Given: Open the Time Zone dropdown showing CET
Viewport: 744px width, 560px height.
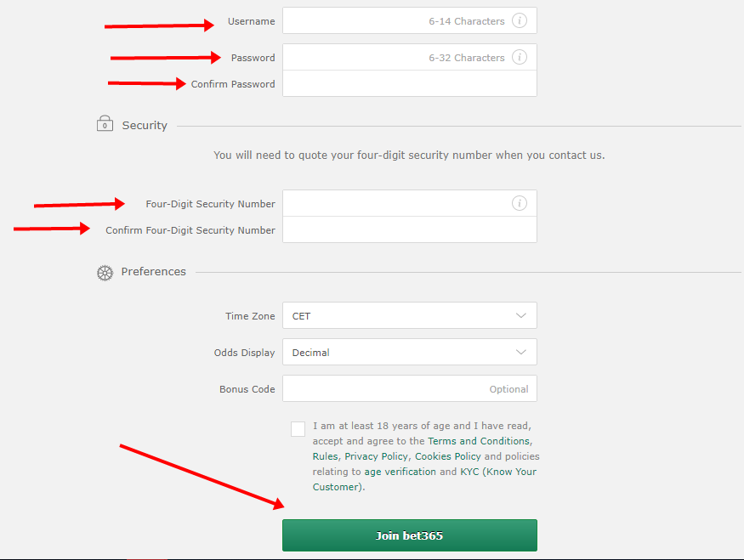Looking at the screenshot, I should tap(410, 315).
